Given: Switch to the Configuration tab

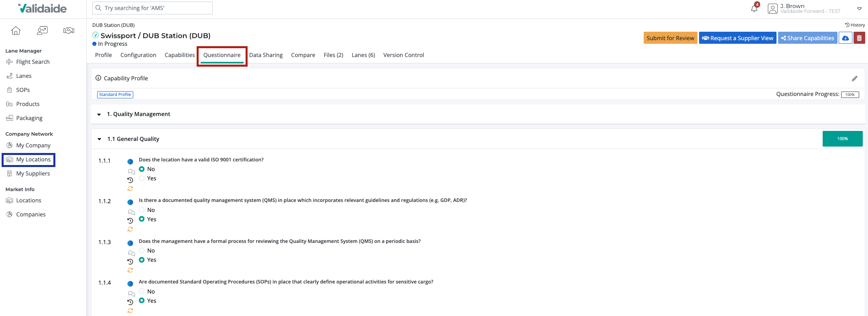Looking at the screenshot, I should click(x=138, y=55).
